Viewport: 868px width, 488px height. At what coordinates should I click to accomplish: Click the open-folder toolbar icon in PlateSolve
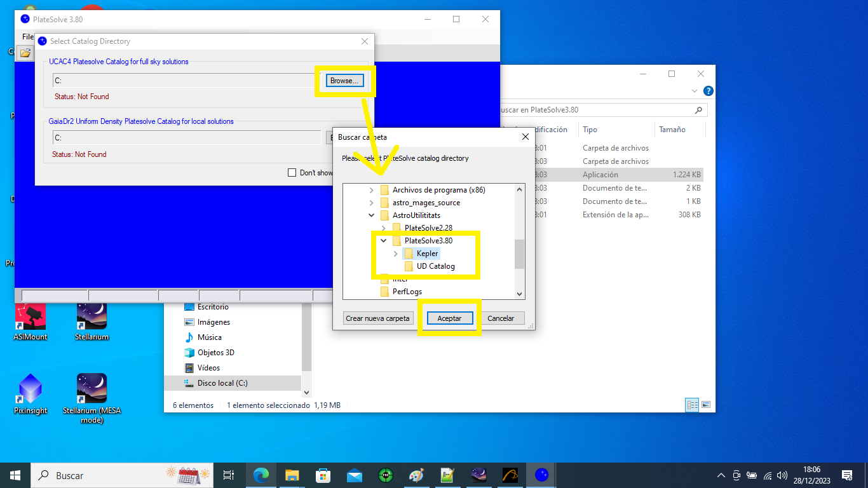click(x=25, y=53)
